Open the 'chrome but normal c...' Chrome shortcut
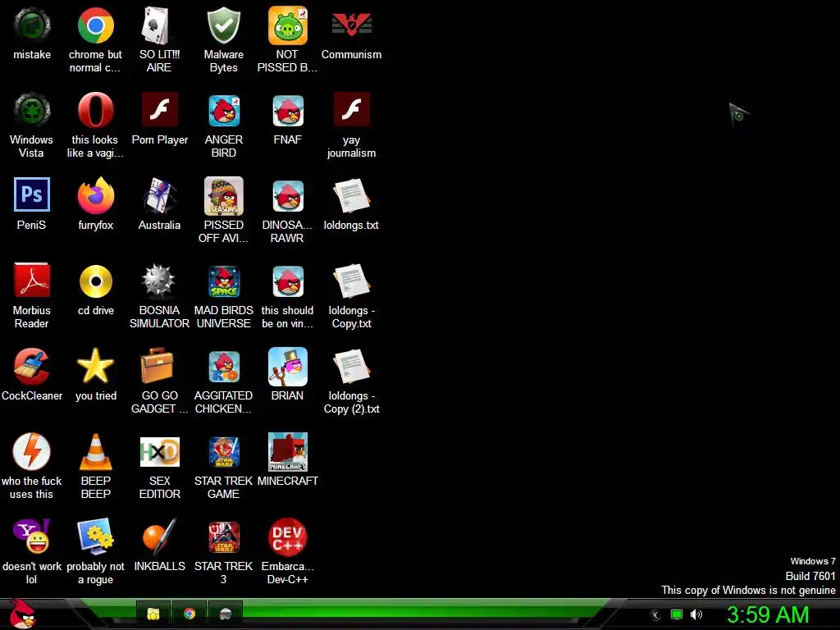This screenshot has height=630, width=840. 95,25
